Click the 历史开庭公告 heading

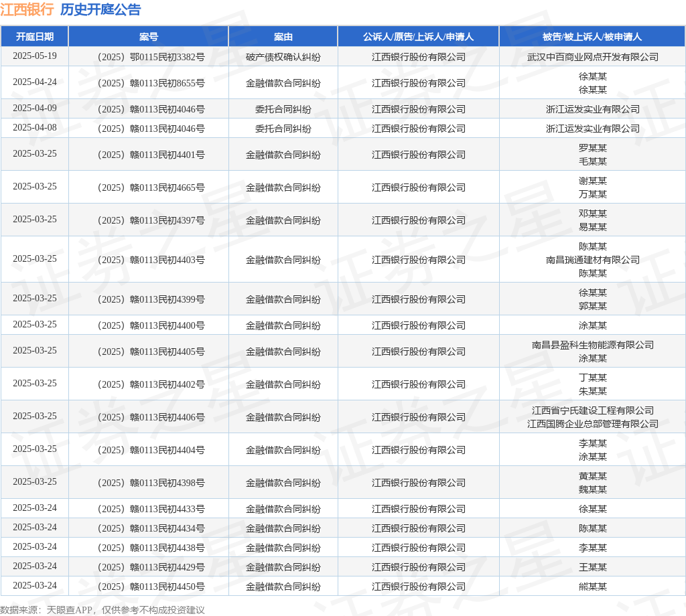(100, 9)
